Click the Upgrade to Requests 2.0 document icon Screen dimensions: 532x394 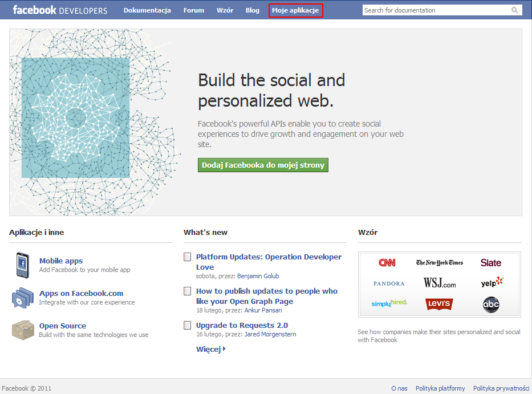187,325
